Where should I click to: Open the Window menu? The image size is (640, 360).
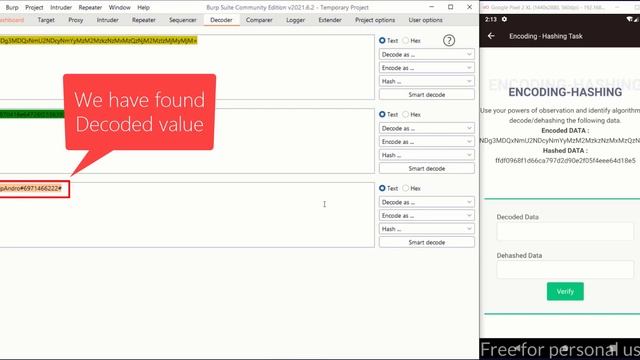(120, 7)
